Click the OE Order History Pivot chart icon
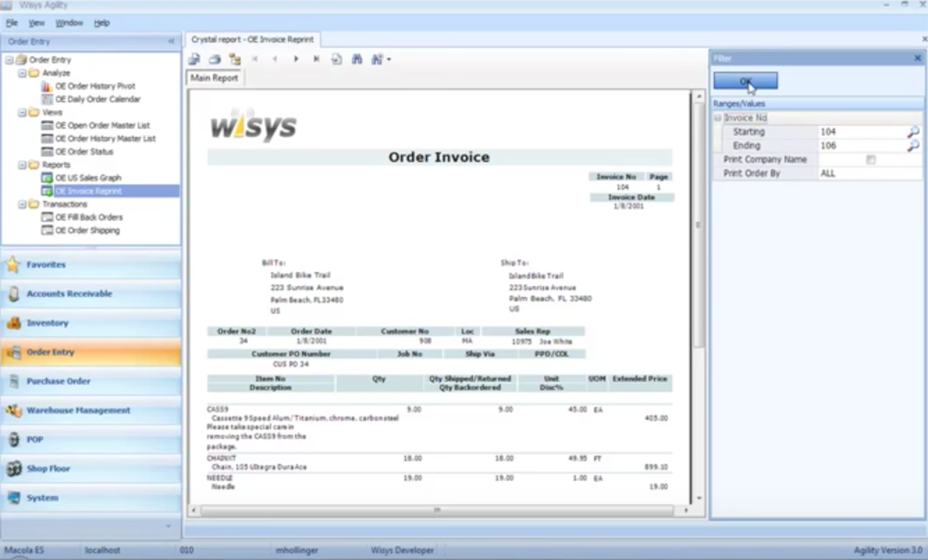The width and height of the screenshot is (928, 560). point(47,86)
